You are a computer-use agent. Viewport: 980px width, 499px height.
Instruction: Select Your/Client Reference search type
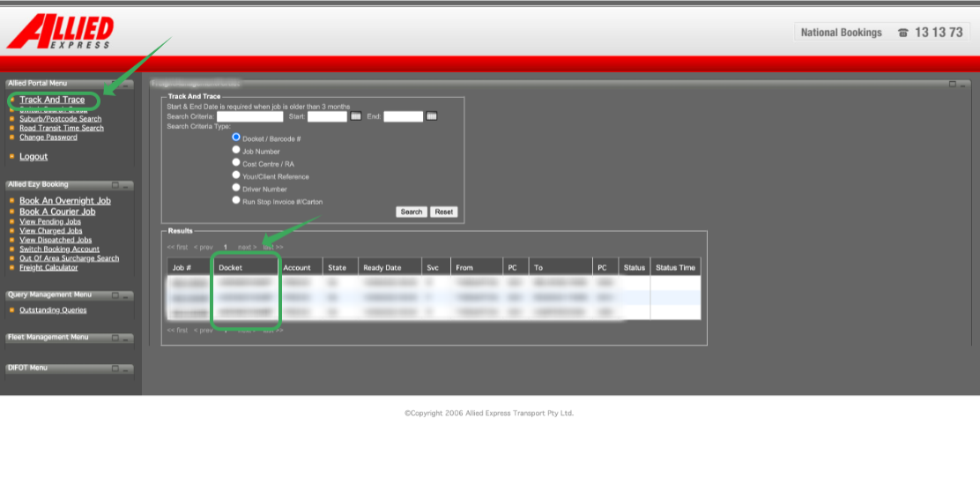pyautogui.click(x=236, y=175)
